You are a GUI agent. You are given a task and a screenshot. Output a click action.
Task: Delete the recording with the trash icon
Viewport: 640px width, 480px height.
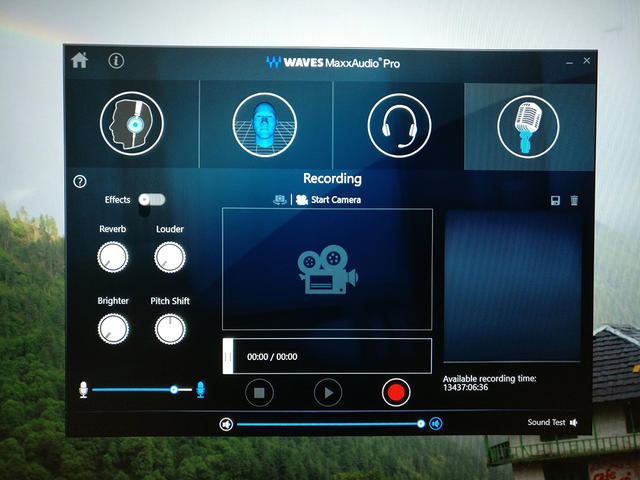[574, 200]
